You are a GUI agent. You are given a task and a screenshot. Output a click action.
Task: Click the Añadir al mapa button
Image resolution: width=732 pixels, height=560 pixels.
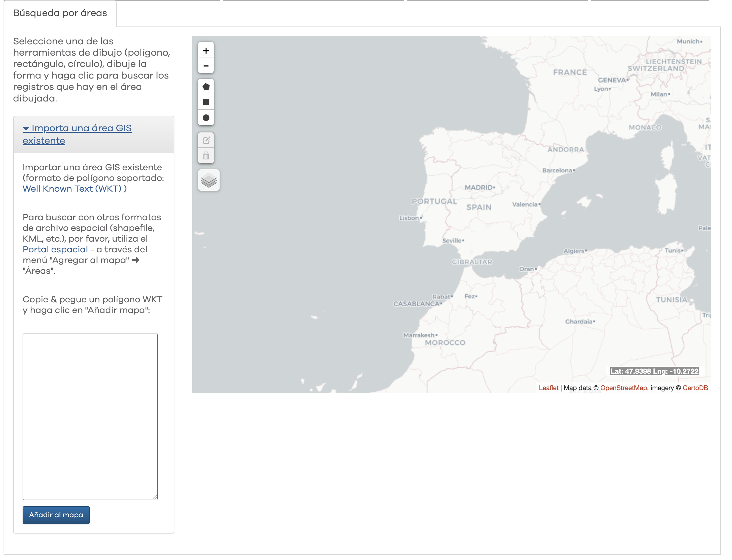[56, 515]
